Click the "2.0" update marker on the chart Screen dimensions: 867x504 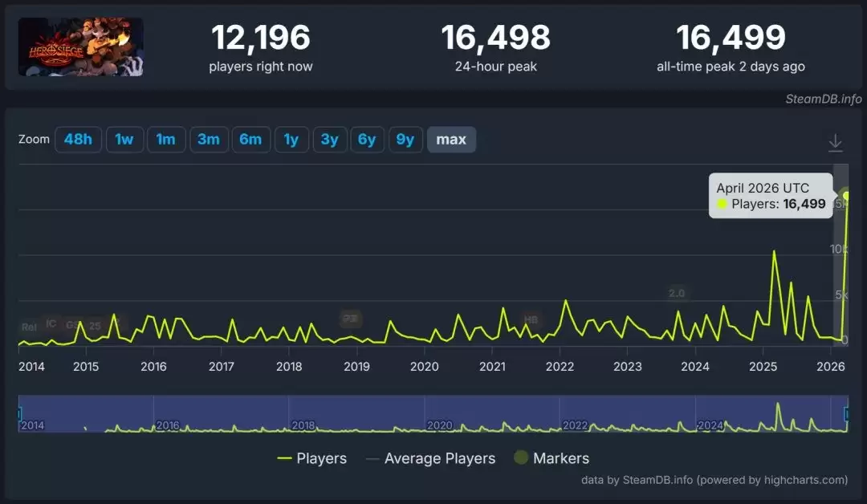pos(677,294)
